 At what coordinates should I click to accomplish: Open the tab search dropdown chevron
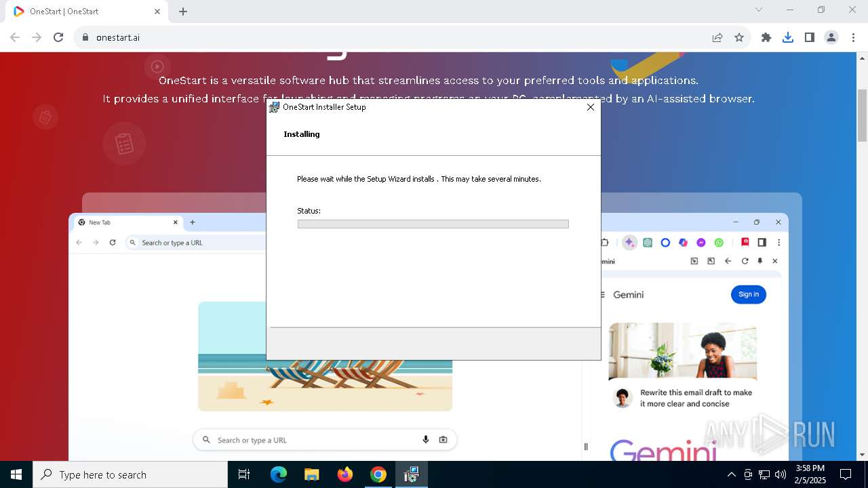click(759, 9)
